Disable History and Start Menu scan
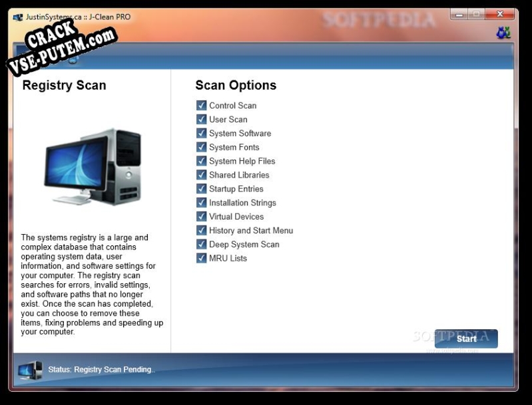Image resolution: width=532 pixels, height=405 pixels. tap(201, 231)
